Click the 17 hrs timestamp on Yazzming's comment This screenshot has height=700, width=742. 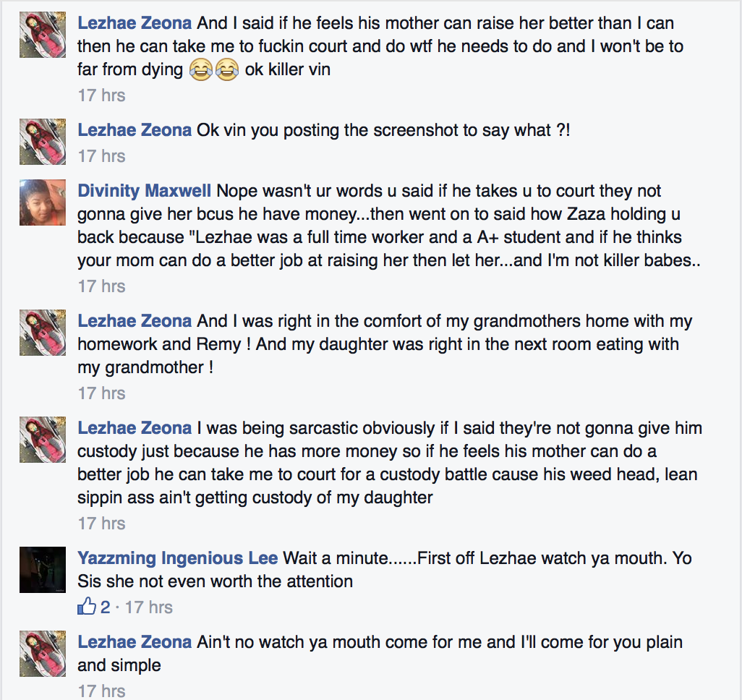[148, 607]
